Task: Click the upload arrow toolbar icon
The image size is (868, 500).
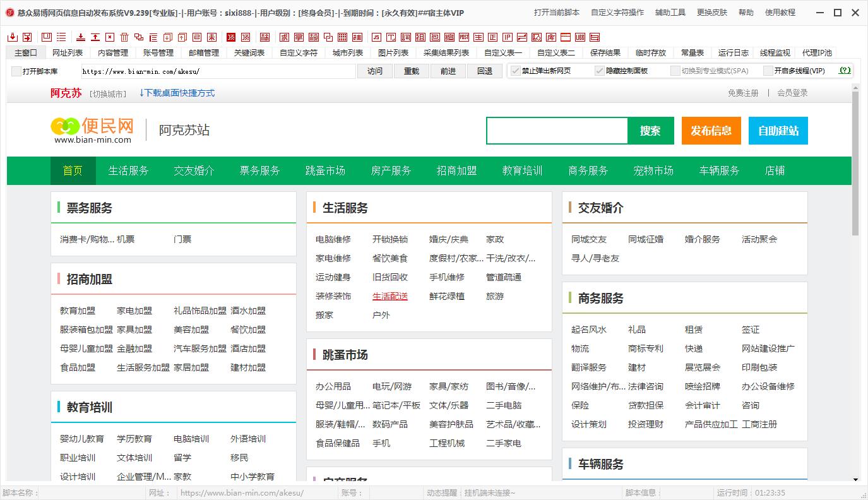Action: point(95,37)
